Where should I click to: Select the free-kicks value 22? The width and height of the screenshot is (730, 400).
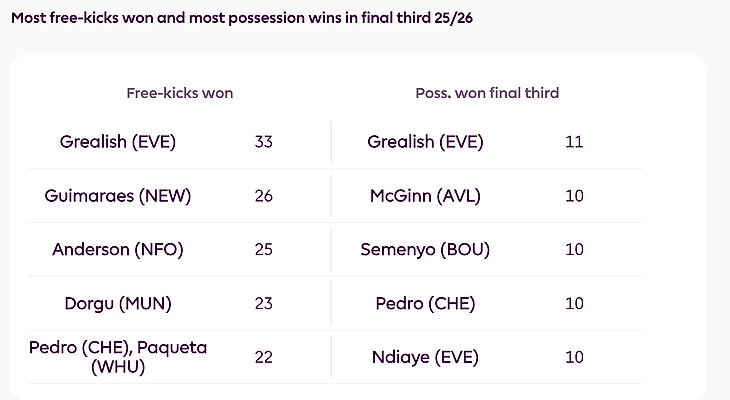tap(264, 357)
